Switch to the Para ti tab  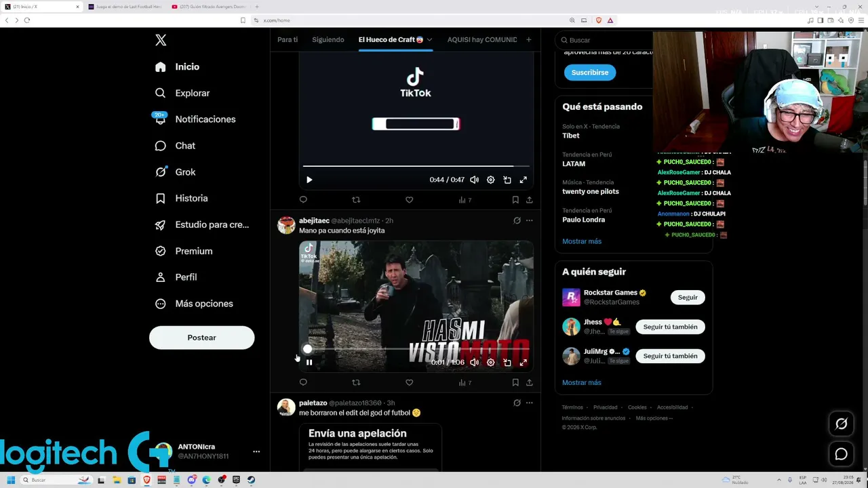tap(288, 39)
